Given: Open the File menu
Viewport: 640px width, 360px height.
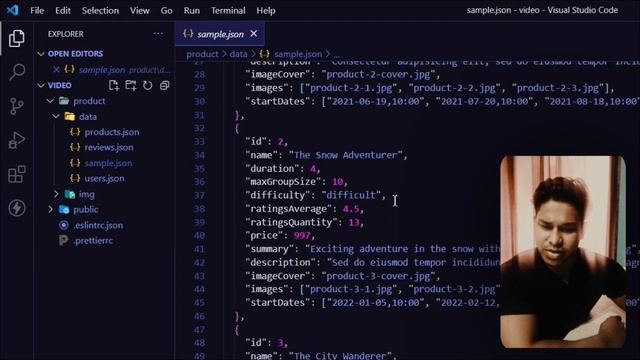Looking at the screenshot, I should (x=37, y=10).
